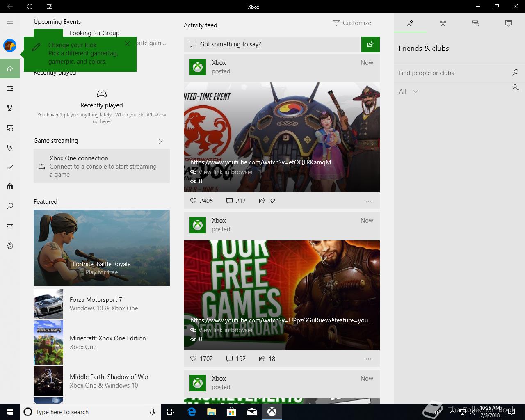Switch to Messages tab icon
The image size is (525, 420).
[476, 23]
